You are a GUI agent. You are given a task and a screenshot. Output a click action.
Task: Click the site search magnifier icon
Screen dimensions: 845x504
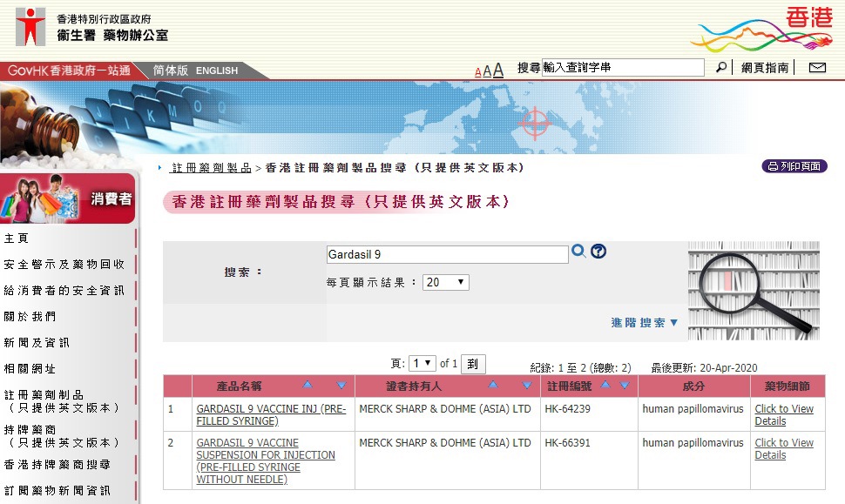pyautogui.click(x=720, y=67)
